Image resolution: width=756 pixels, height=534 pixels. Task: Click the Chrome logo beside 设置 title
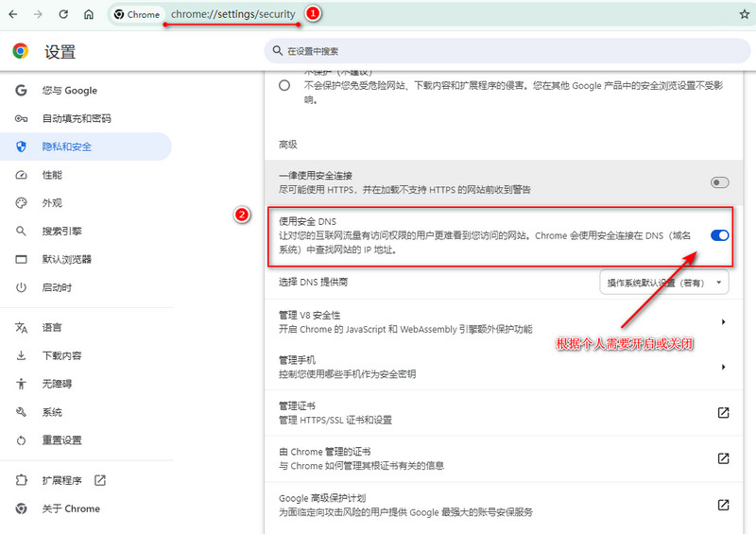pyautogui.click(x=21, y=51)
